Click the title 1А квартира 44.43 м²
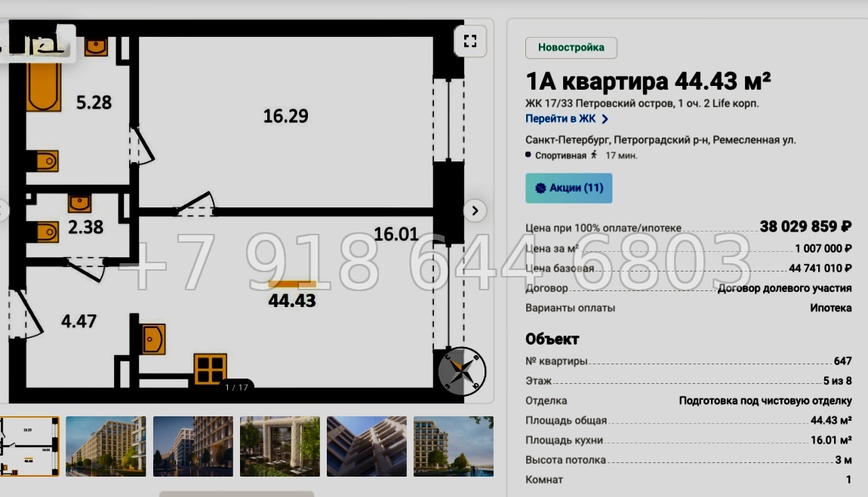 [x=648, y=81]
